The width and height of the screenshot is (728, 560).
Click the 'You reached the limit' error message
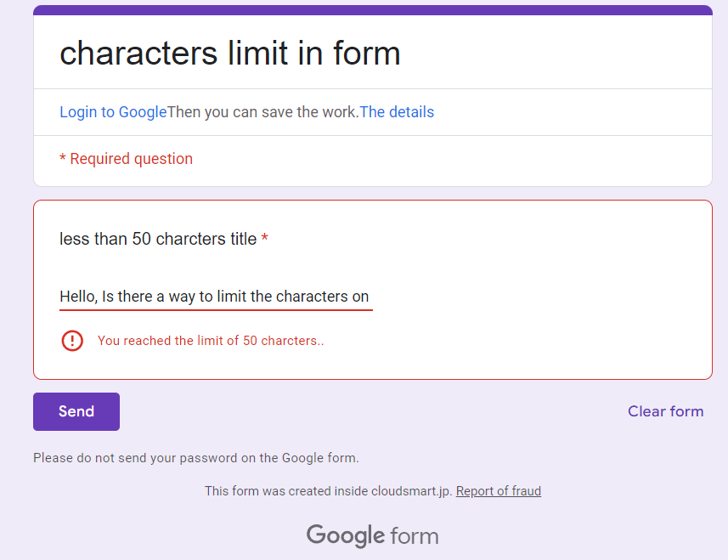pyautogui.click(x=211, y=341)
